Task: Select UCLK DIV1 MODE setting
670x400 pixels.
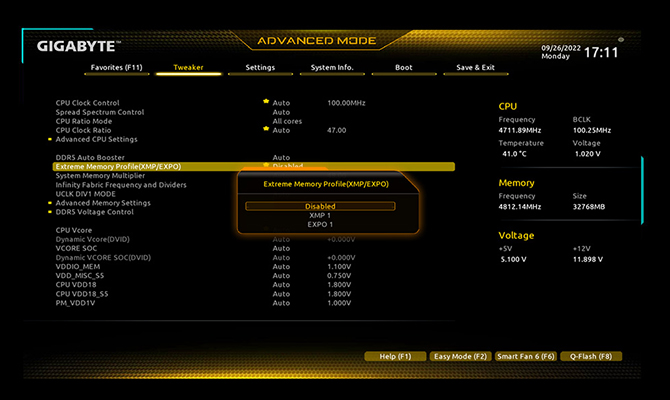Action: (x=85, y=194)
